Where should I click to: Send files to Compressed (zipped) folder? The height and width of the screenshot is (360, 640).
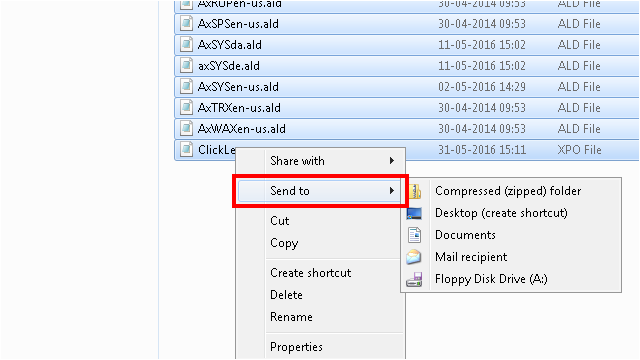[x=511, y=191]
